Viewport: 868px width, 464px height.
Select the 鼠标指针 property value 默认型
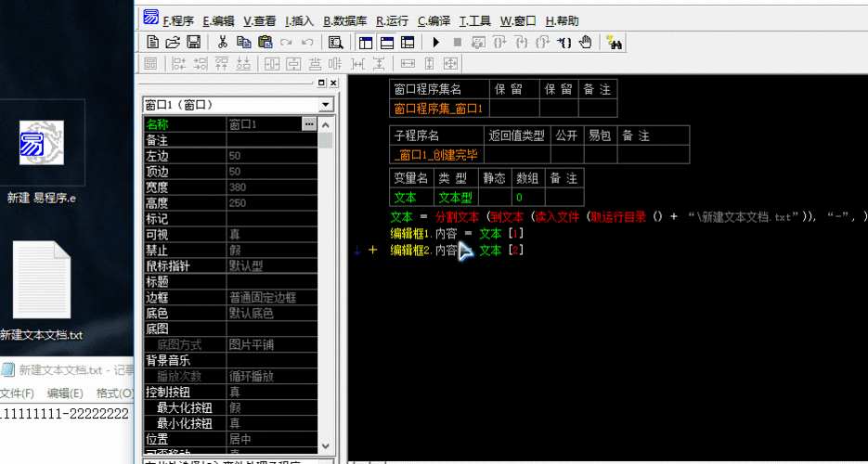(x=271, y=266)
